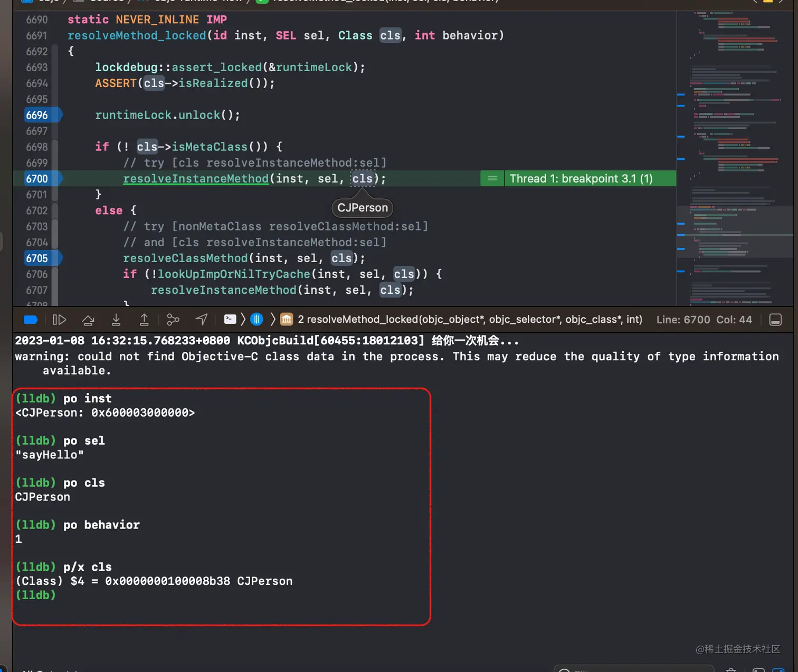798x672 pixels.
Task: Click lookUpImpOrNilTryCache on line 6706
Action: point(234,274)
